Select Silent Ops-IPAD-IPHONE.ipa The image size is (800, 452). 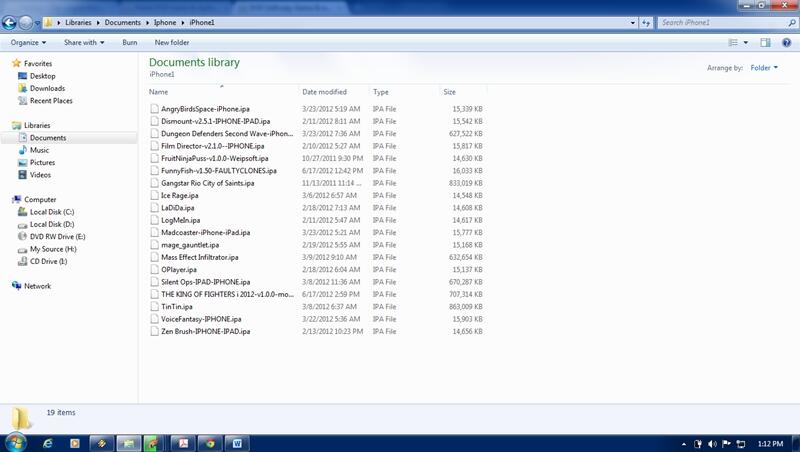(x=206, y=282)
